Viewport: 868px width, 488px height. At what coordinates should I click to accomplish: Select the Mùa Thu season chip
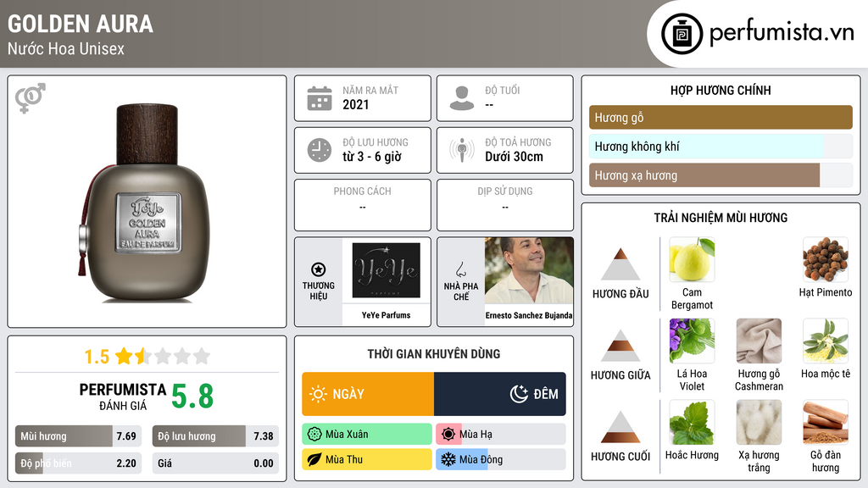pos(367,459)
